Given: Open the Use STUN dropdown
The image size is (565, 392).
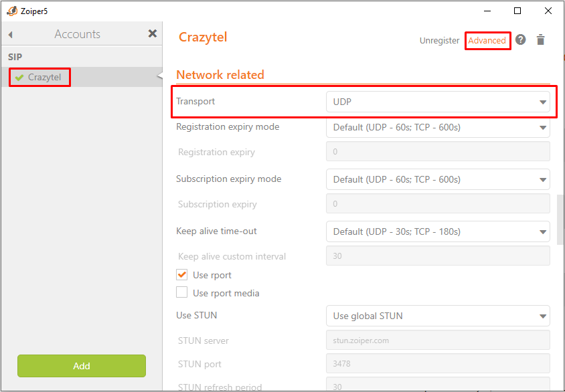Looking at the screenshot, I should coord(438,316).
